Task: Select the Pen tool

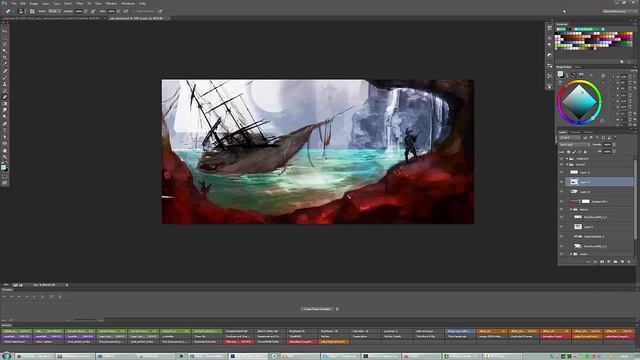Action: 5,124
